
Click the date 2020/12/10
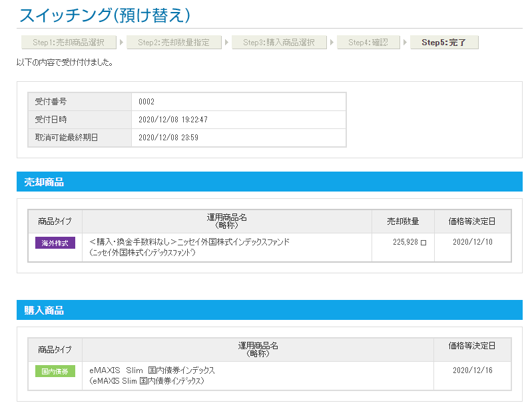click(x=473, y=242)
